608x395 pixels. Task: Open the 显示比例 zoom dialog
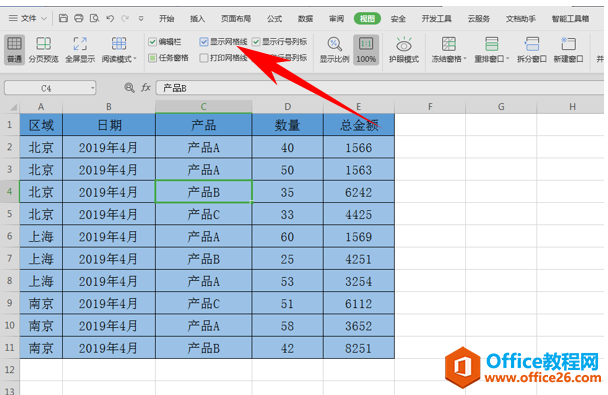[x=334, y=49]
